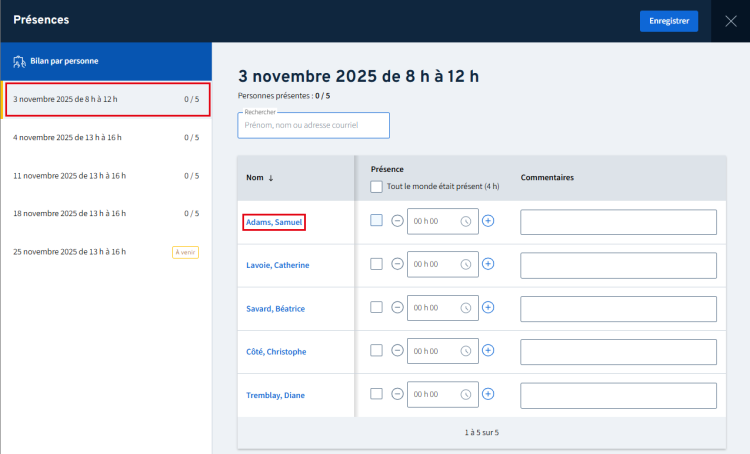This screenshot has width=750, height=454.
Task: Check 'Tout le monde était présent' checkbox
Action: [376, 186]
